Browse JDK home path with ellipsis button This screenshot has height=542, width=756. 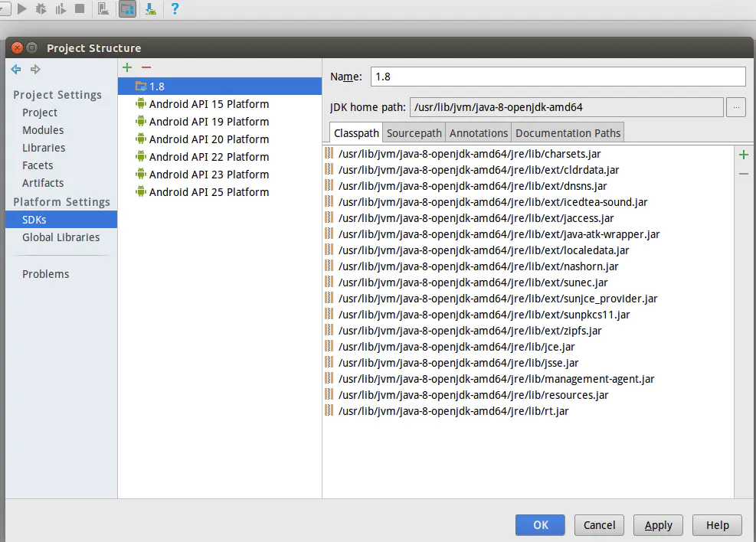coord(736,107)
